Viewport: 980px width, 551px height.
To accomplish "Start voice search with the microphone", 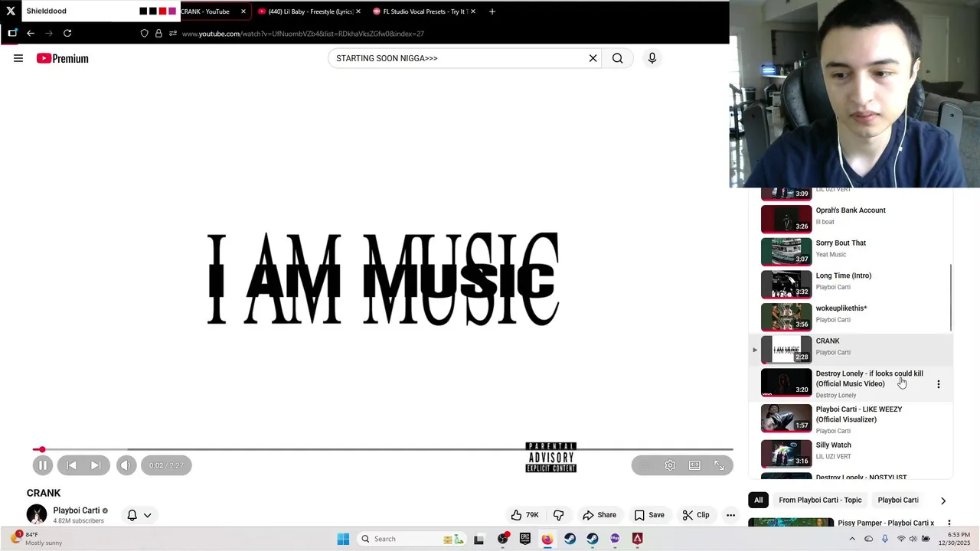I will click(652, 58).
